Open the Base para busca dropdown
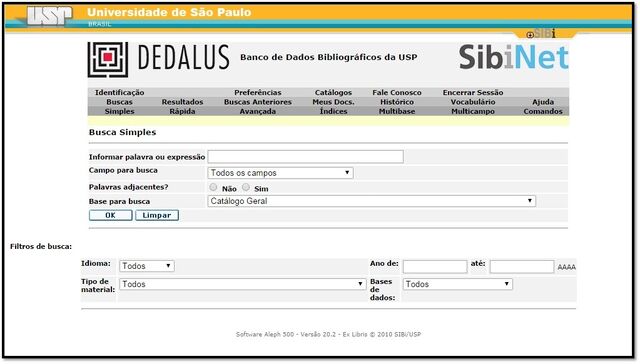This screenshot has height=364, width=640. (372, 201)
